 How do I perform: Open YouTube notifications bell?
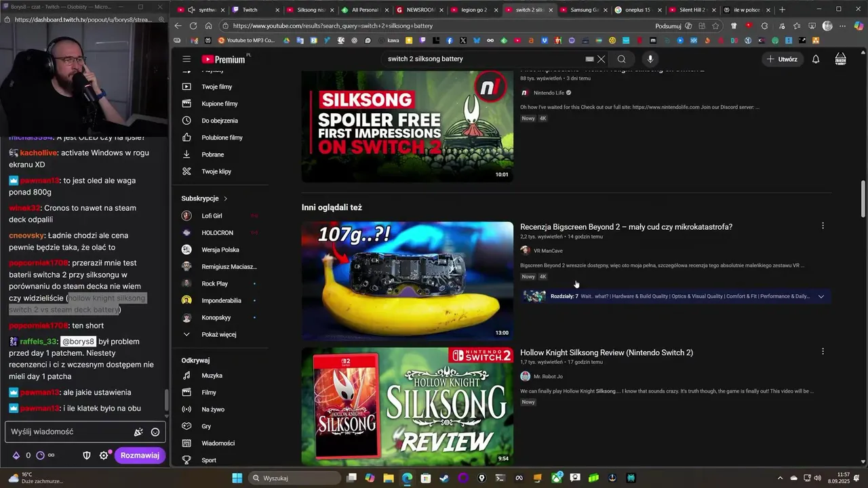point(816,59)
